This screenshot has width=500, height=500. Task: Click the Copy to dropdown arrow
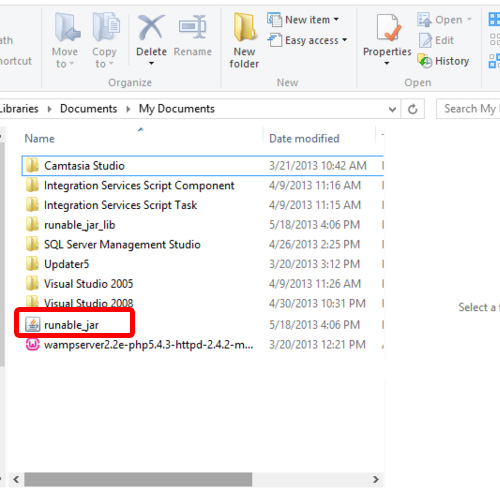pyautogui.click(x=111, y=63)
